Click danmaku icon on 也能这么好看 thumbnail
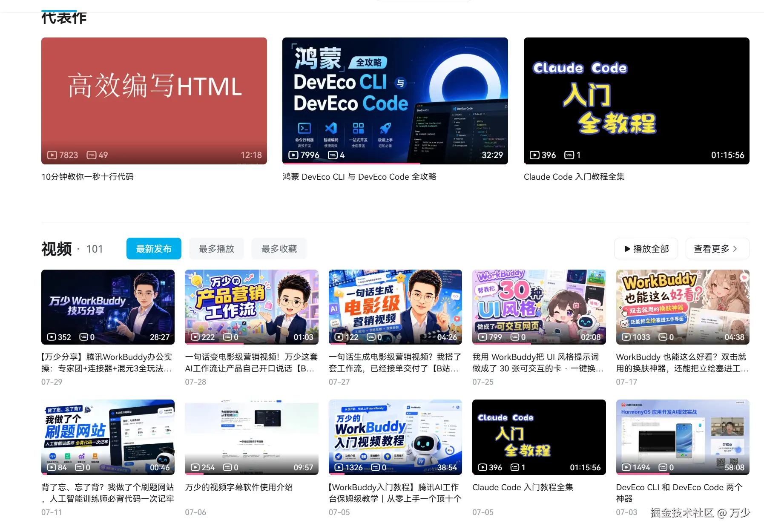 [x=663, y=337]
